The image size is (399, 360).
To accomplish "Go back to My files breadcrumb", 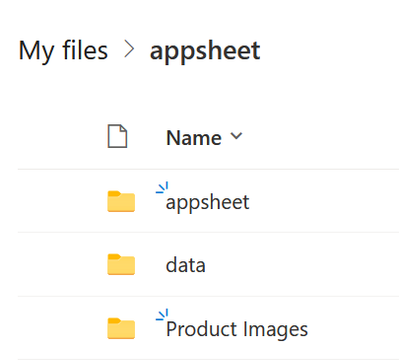I will pyautogui.click(x=63, y=51).
